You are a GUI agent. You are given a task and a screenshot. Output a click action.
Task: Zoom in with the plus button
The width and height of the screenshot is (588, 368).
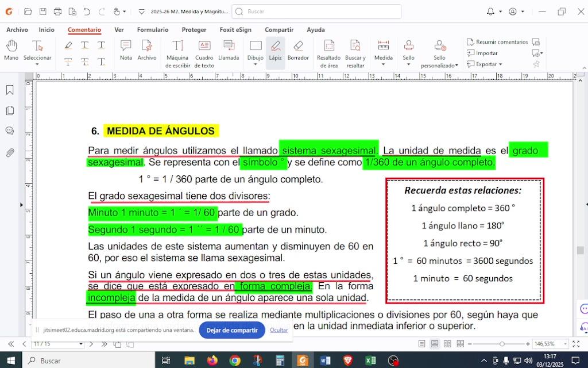click(528, 344)
